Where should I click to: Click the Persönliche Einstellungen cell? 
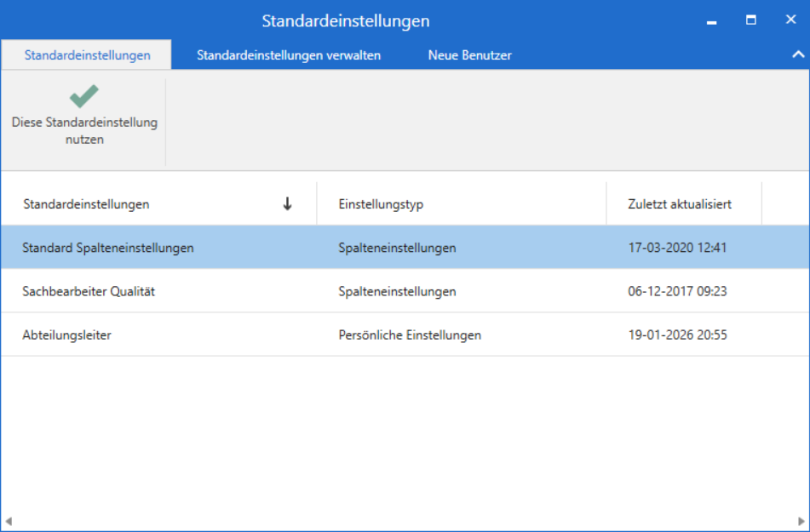410,335
